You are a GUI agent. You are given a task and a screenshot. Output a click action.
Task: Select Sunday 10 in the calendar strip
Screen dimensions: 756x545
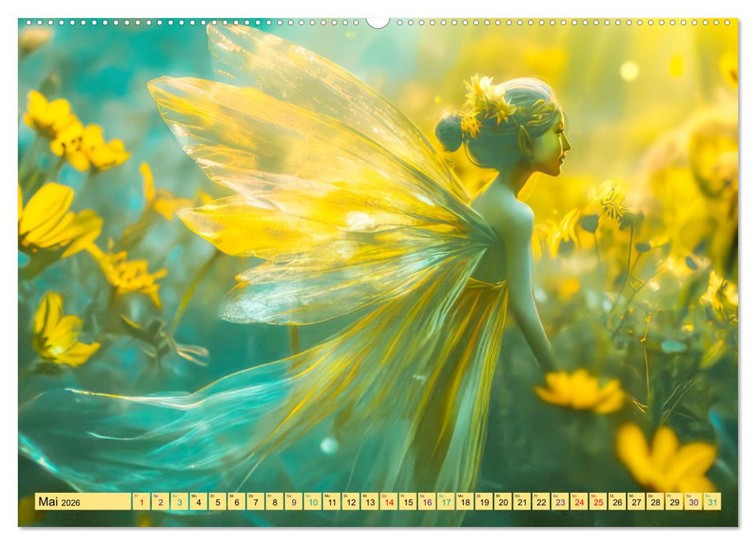(312, 502)
